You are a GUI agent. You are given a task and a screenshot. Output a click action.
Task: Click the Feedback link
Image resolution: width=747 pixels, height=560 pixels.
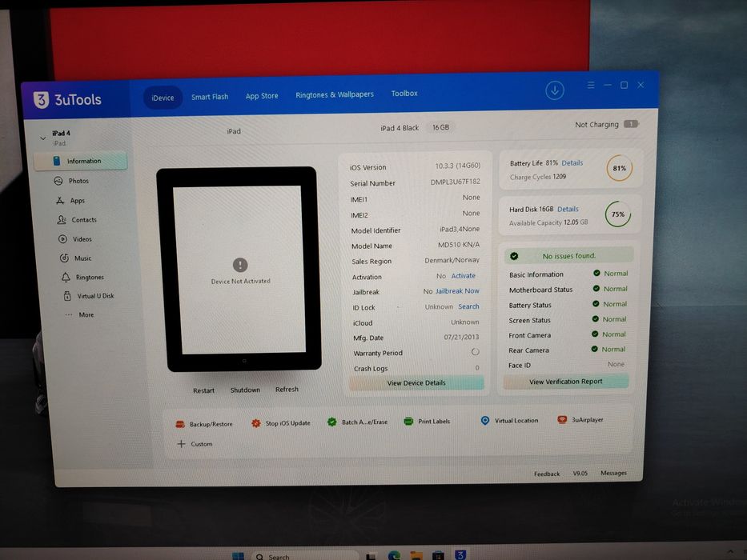coord(546,474)
